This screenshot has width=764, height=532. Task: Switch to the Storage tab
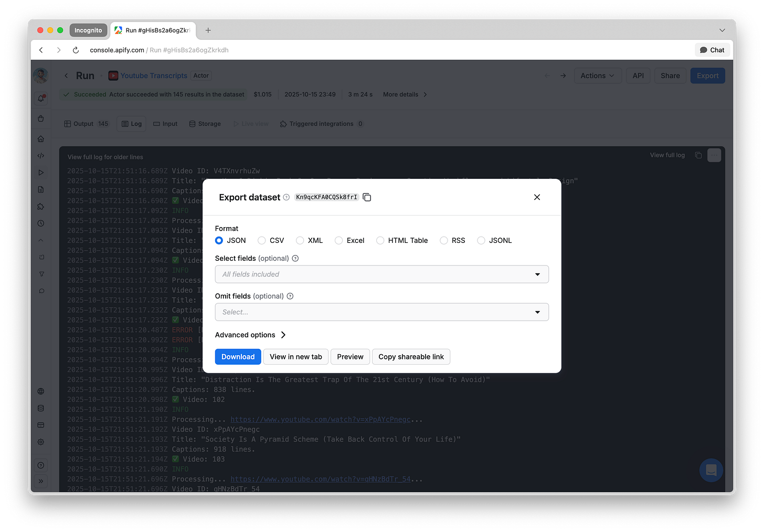pyautogui.click(x=205, y=124)
